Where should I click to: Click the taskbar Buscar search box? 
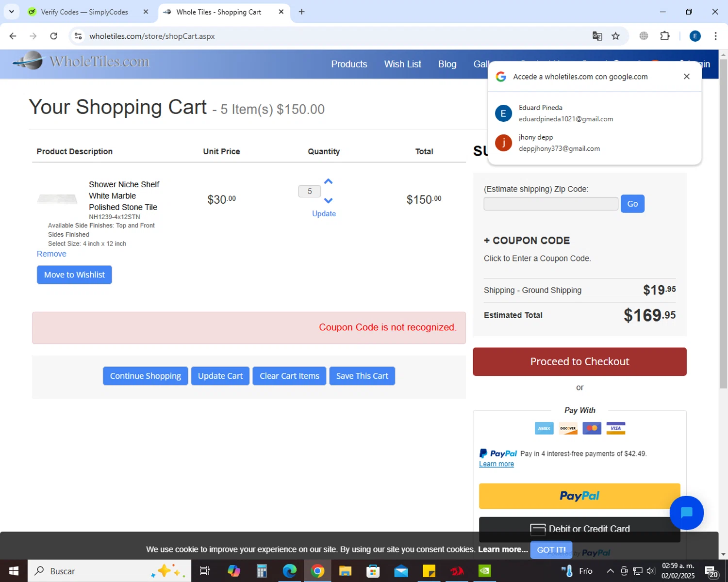pyautogui.click(x=109, y=571)
